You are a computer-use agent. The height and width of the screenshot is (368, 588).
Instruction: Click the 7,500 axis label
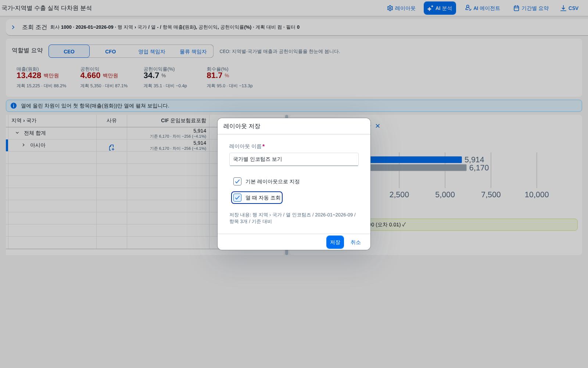pyautogui.click(x=491, y=195)
